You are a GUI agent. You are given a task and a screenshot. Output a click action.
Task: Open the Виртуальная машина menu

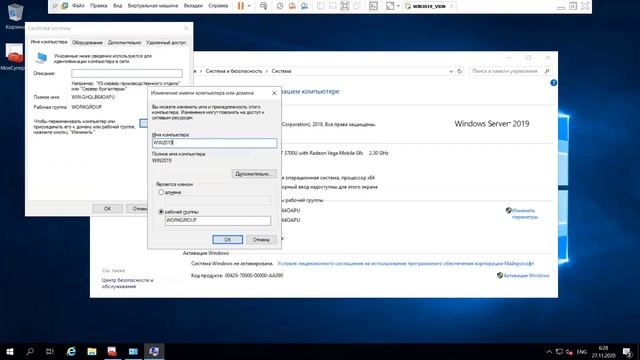[x=153, y=6]
